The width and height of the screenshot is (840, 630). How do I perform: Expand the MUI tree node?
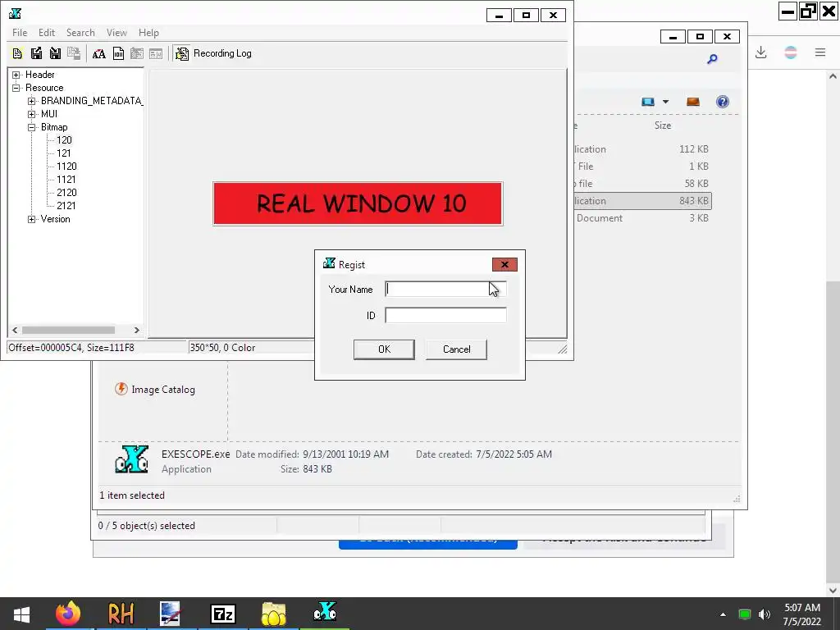[x=32, y=114]
